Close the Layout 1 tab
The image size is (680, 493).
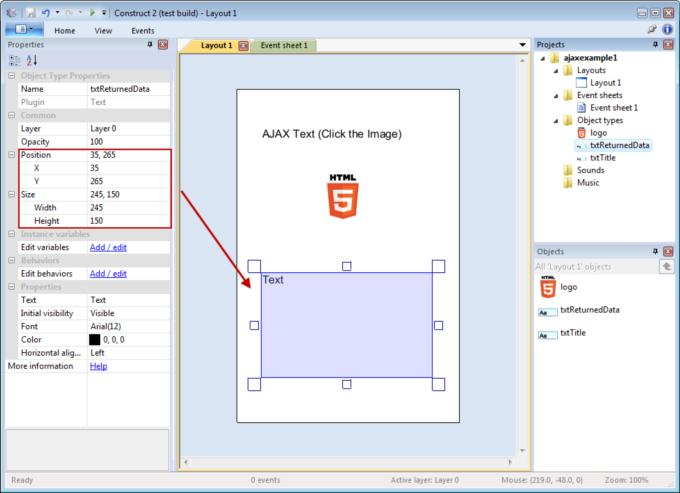(244, 46)
